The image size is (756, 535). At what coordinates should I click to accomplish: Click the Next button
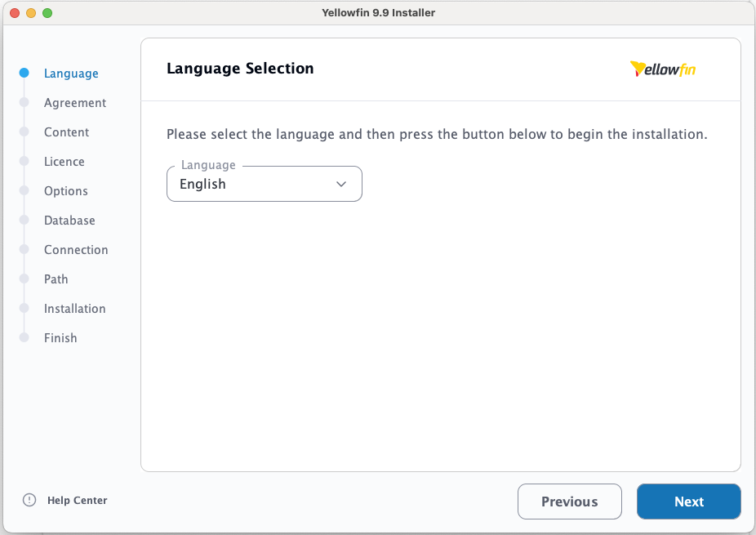[688, 502]
